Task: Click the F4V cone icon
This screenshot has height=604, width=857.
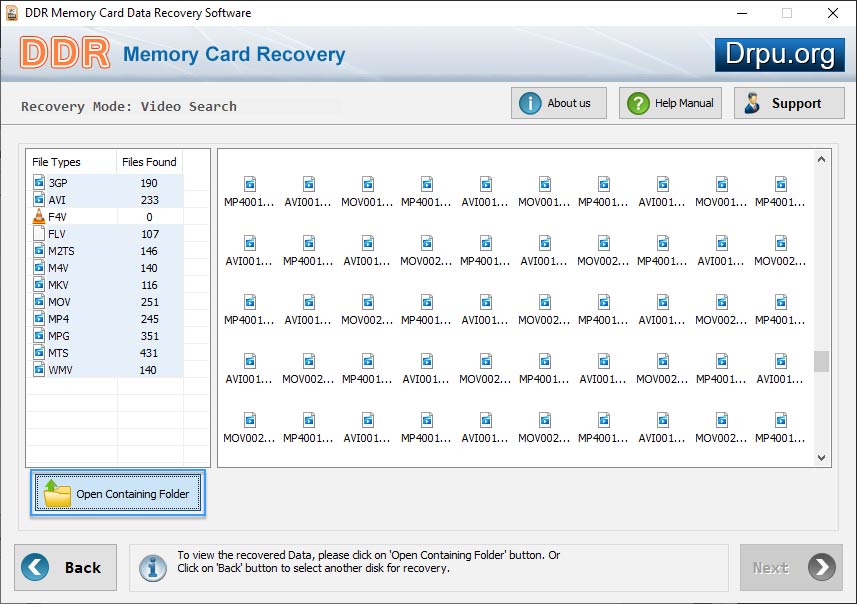Action: click(x=39, y=216)
